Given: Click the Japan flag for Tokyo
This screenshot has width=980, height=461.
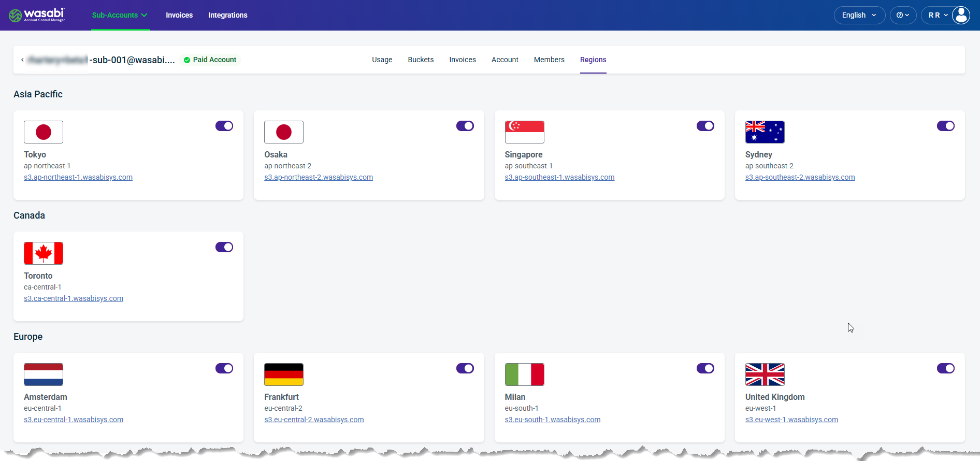Looking at the screenshot, I should [44, 132].
